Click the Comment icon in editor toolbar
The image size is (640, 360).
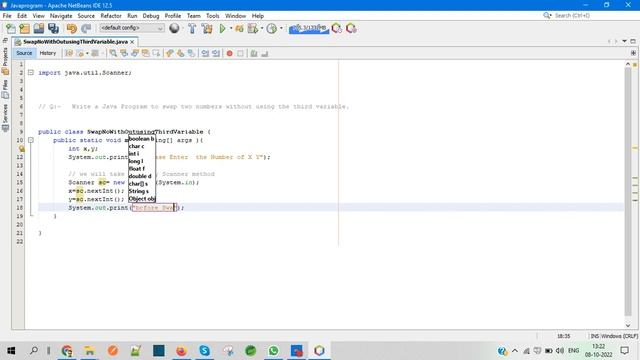[254, 53]
